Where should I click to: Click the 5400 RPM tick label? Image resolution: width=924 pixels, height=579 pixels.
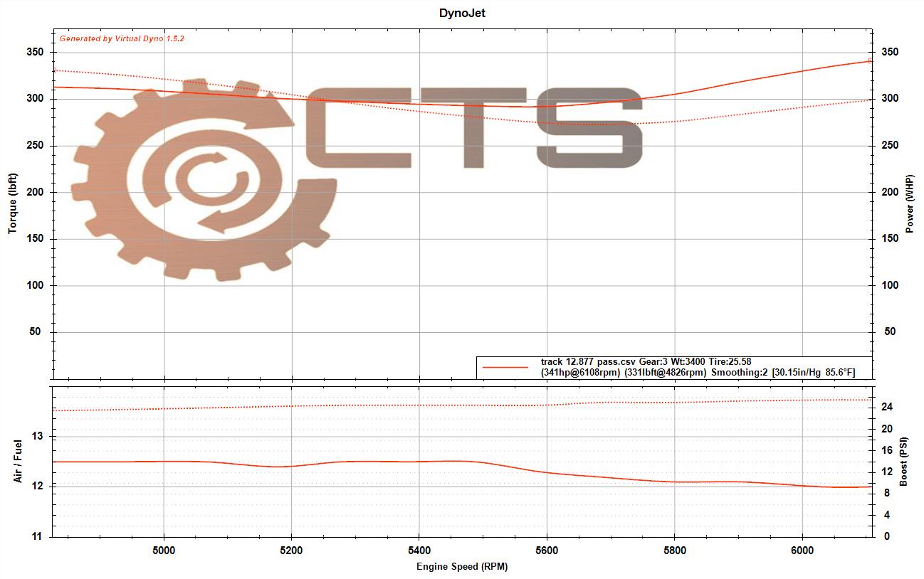click(419, 550)
